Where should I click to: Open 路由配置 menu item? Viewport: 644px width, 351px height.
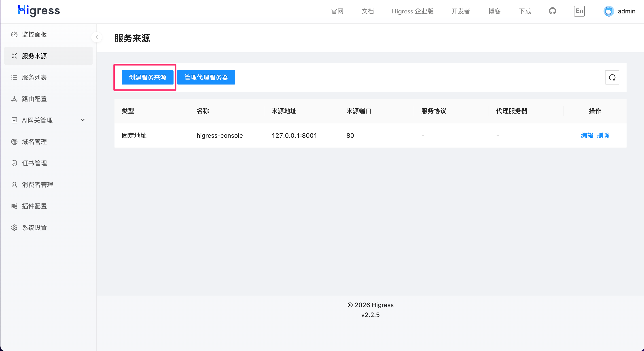[x=48, y=99]
